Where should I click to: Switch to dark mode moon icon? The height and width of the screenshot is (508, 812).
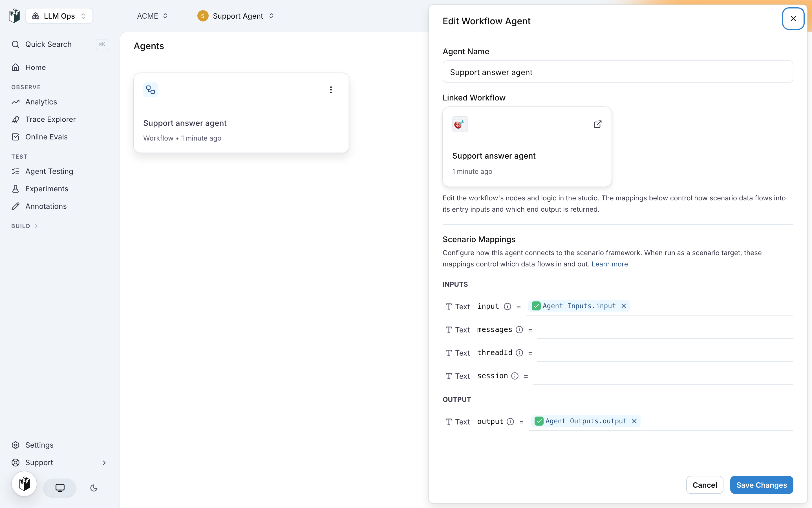pyautogui.click(x=94, y=488)
